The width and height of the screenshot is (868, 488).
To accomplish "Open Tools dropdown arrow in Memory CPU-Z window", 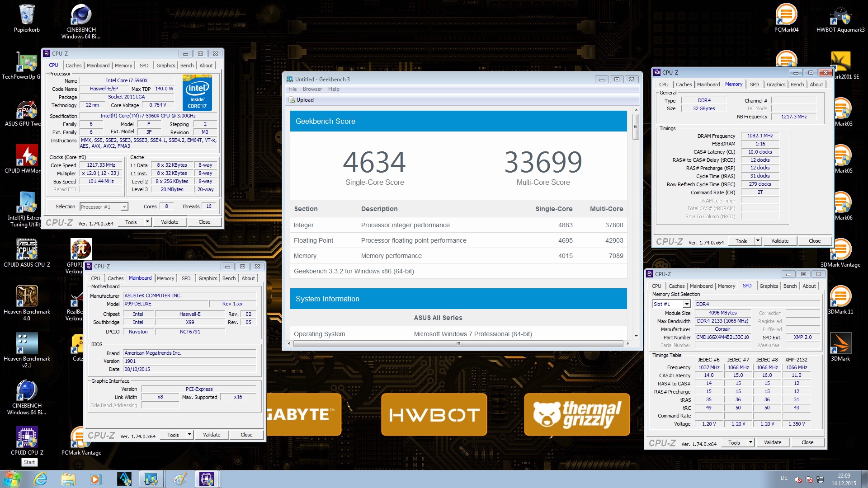I will (758, 241).
